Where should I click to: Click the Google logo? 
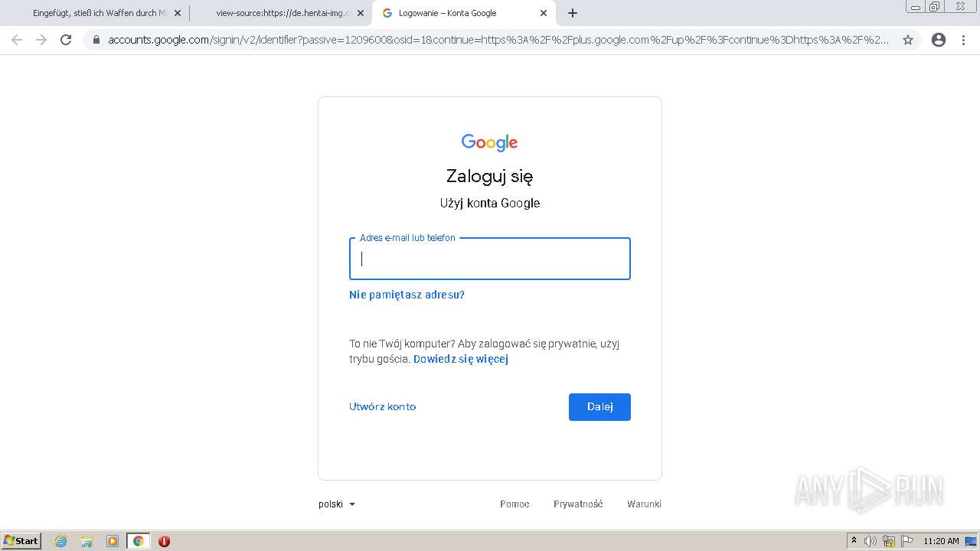point(490,142)
